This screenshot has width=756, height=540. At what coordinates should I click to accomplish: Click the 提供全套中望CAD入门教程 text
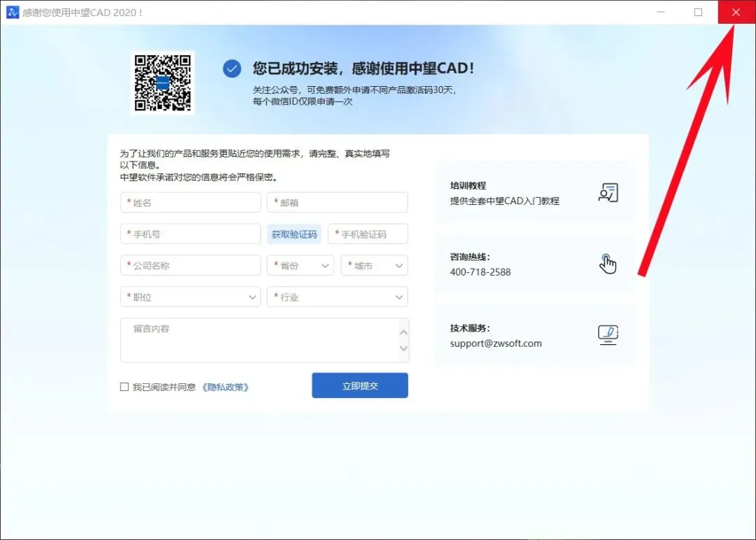504,201
